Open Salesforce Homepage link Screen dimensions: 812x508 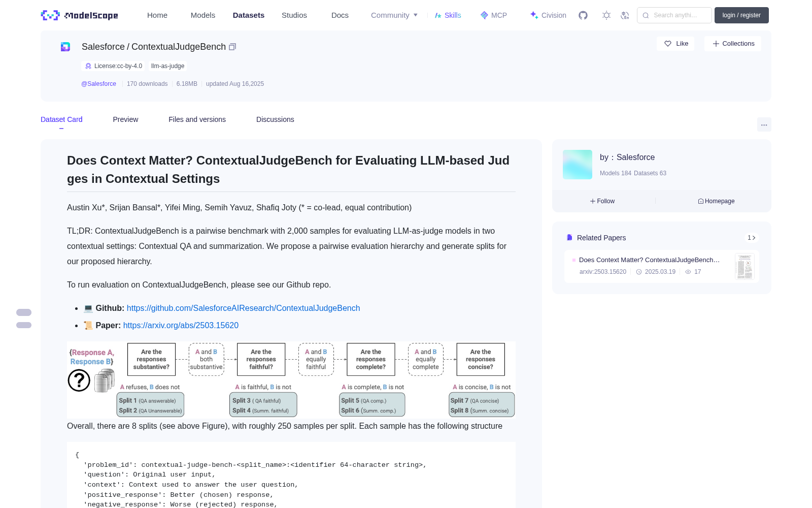(716, 201)
